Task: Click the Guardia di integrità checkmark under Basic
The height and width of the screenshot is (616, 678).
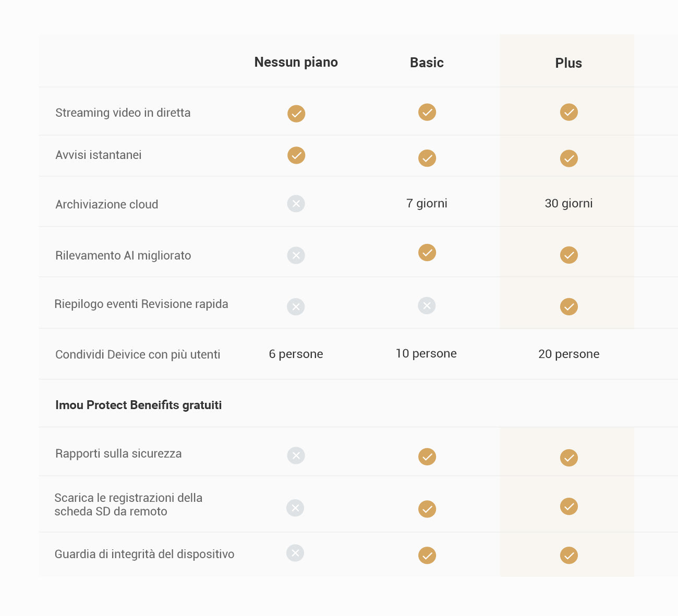Action: tap(427, 555)
